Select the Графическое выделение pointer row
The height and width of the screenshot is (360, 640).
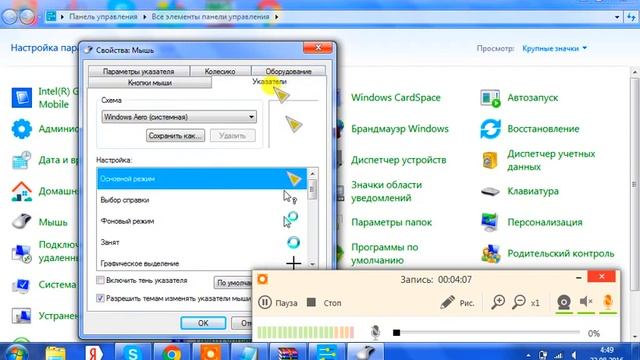[x=202, y=263]
